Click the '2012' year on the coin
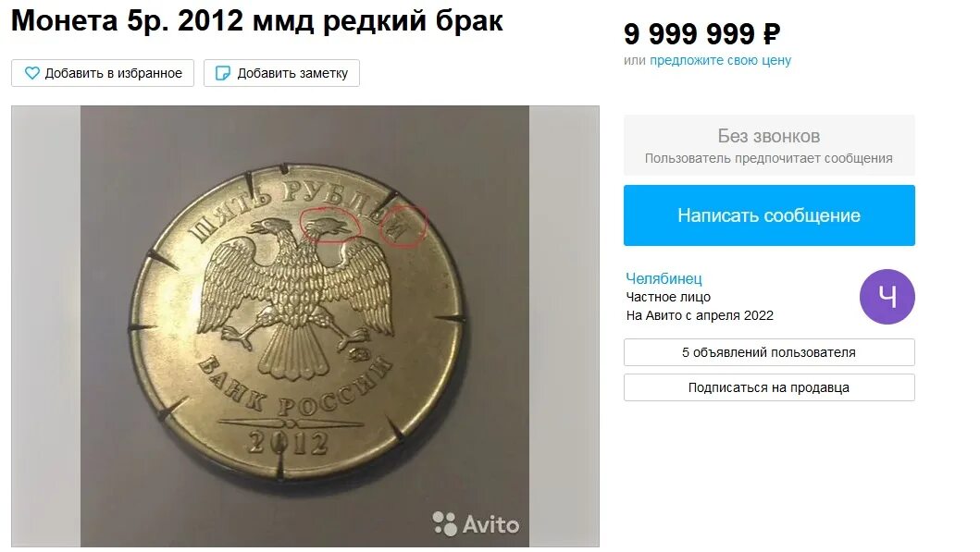Viewport: 980px width, 552px height. (x=289, y=443)
